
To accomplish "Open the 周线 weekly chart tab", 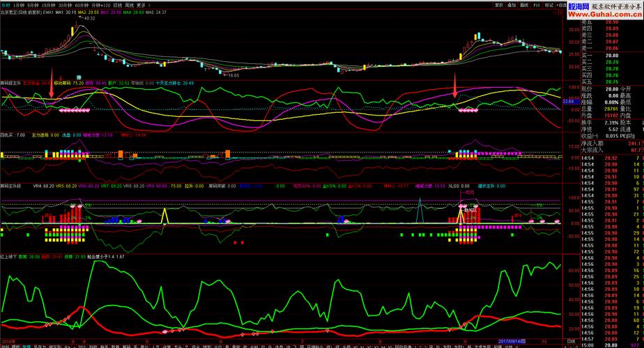I will tap(129, 6).
